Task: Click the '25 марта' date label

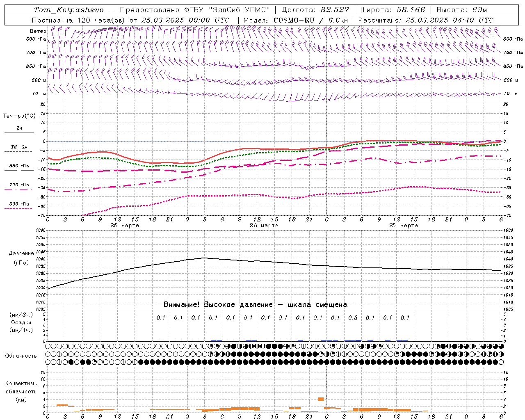Action: (x=125, y=226)
